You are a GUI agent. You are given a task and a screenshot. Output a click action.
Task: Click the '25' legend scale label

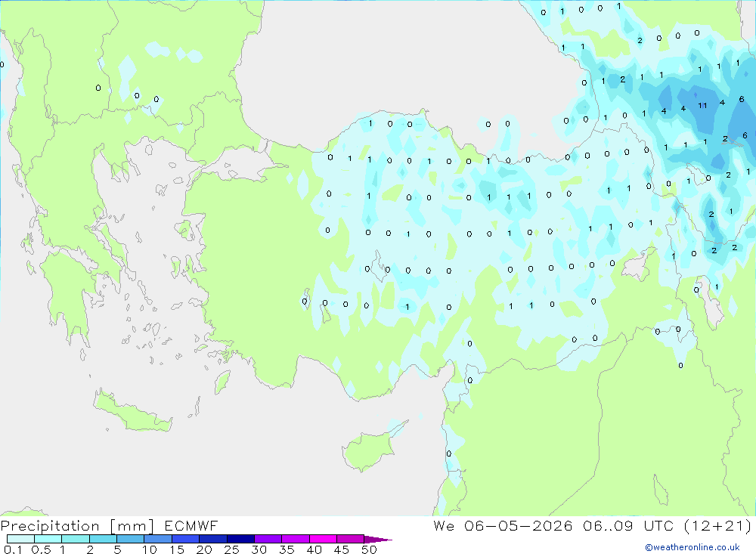pyautogui.click(x=232, y=549)
